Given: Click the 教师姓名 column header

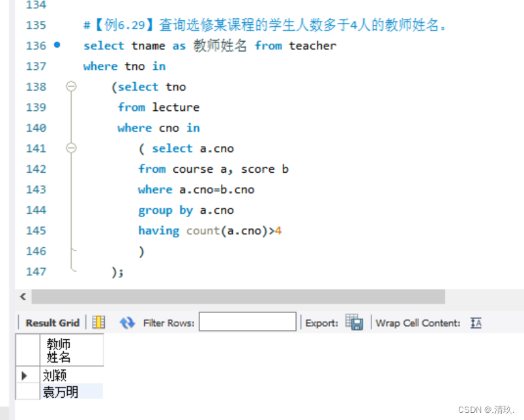Looking at the screenshot, I should pos(72,350).
